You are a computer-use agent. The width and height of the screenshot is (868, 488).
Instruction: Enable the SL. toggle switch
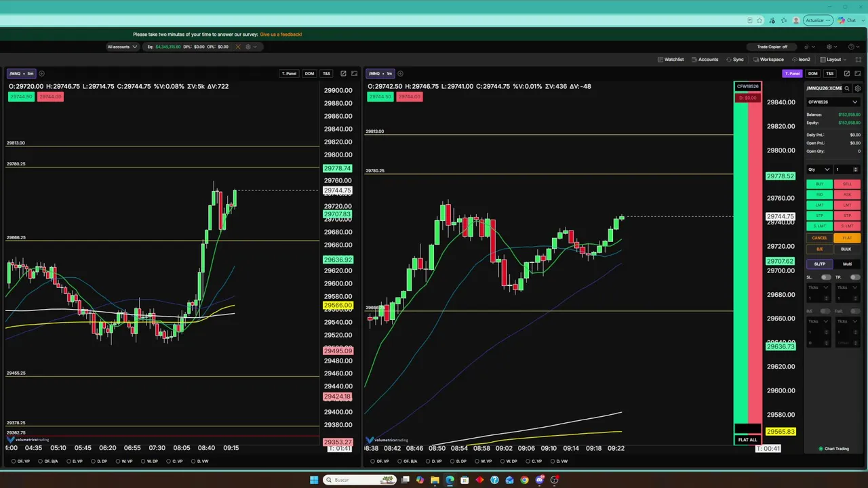(826, 277)
